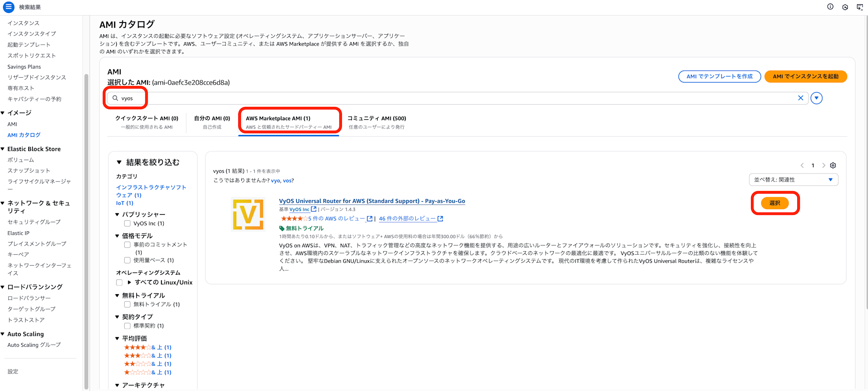This screenshot has width=868, height=391.
Task: Collapse the 結果を絞り込む filter panel
Action: 119,162
